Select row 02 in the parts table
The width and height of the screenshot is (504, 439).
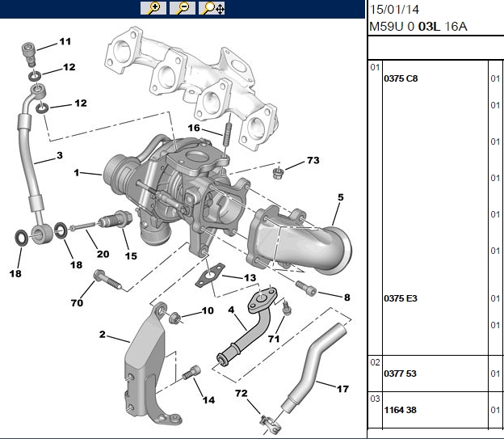[x=375, y=362]
